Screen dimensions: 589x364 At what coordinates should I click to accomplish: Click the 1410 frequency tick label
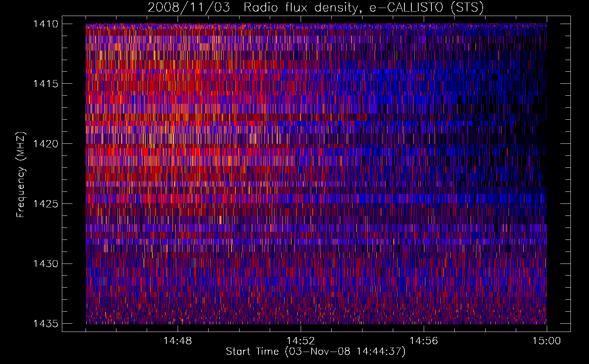coord(46,24)
